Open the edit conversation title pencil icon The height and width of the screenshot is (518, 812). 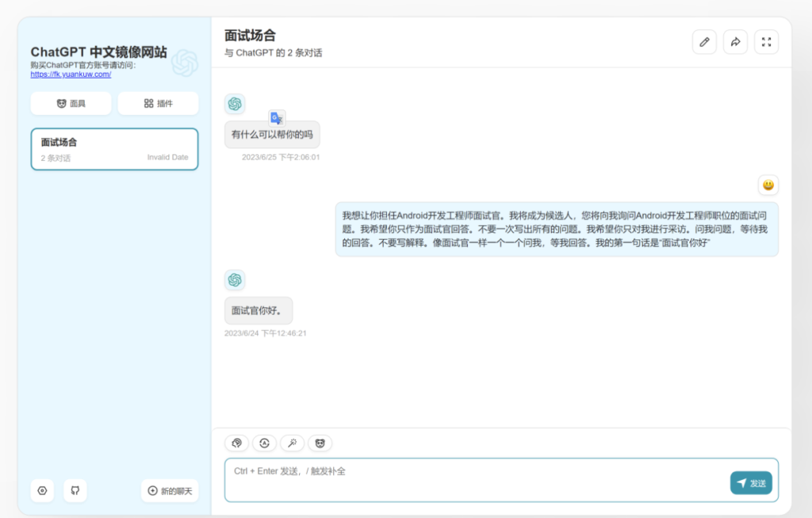(704, 42)
